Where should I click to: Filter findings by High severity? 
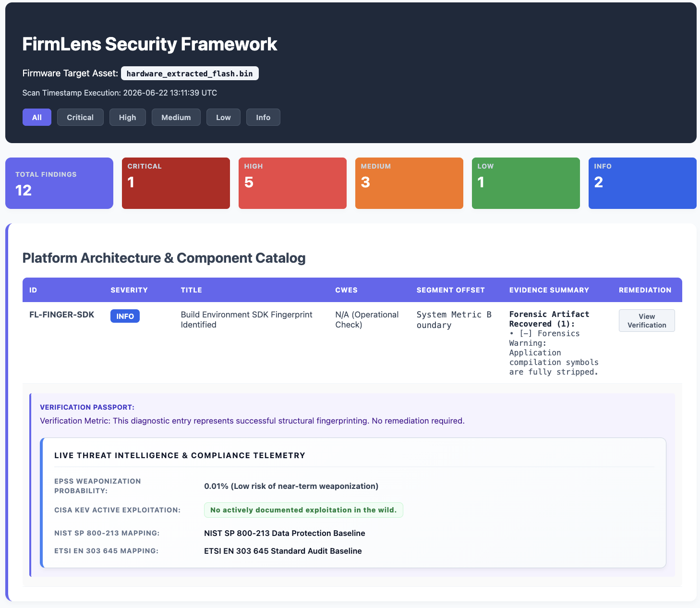point(128,117)
